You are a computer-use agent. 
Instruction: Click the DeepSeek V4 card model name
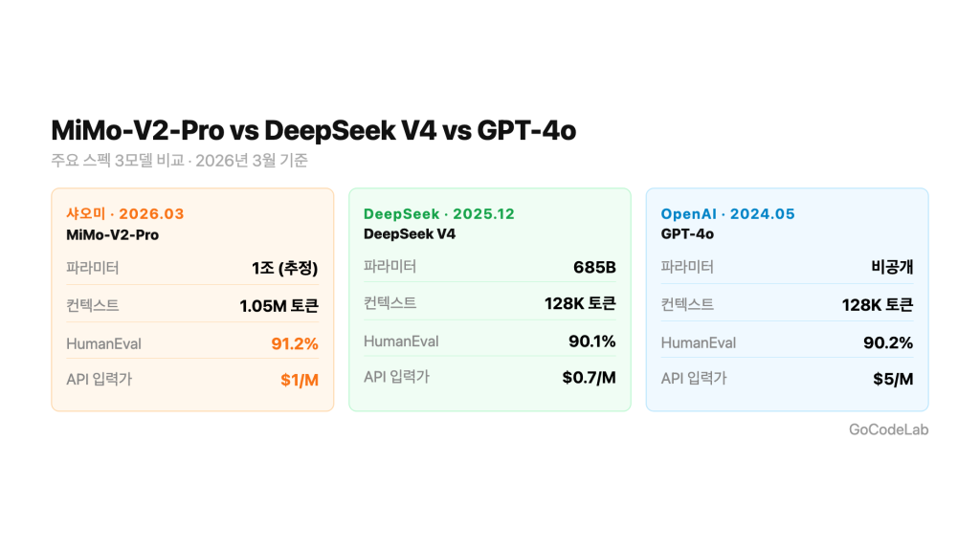[410, 233]
